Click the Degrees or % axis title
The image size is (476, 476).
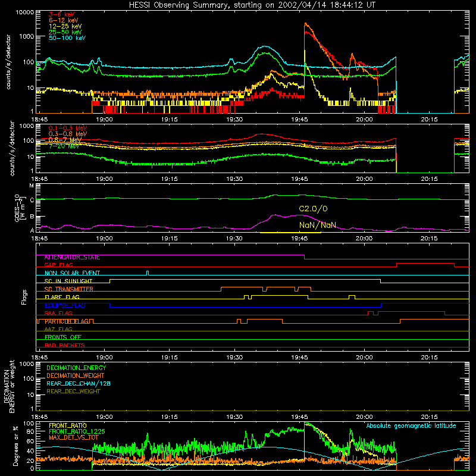(16, 446)
